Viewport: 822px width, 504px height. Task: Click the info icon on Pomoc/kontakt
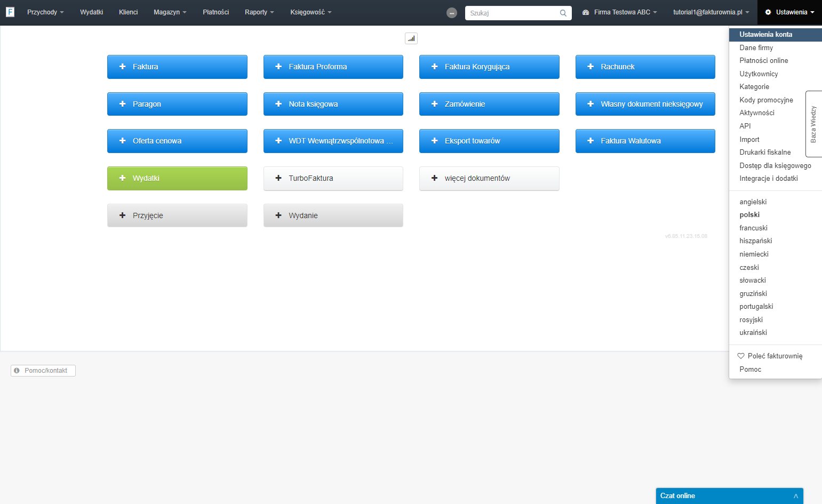pyautogui.click(x=17, y=371)
